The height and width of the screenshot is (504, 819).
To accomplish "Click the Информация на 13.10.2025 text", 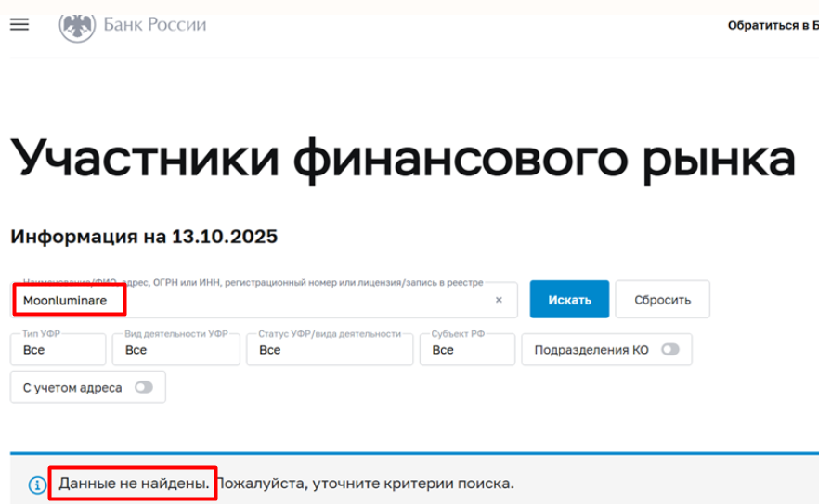I will (144, 237).
